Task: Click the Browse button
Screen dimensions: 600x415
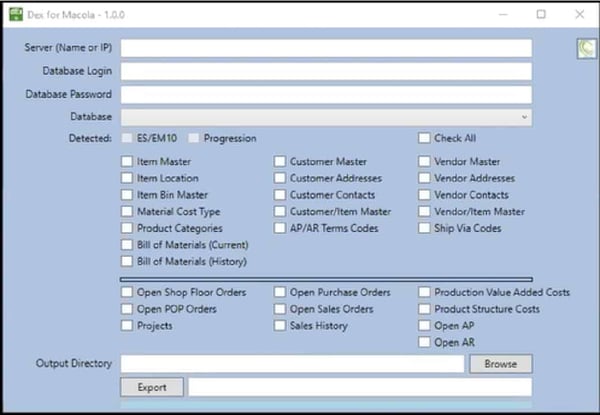Action: pyautogui.click(x=501, y=364)
